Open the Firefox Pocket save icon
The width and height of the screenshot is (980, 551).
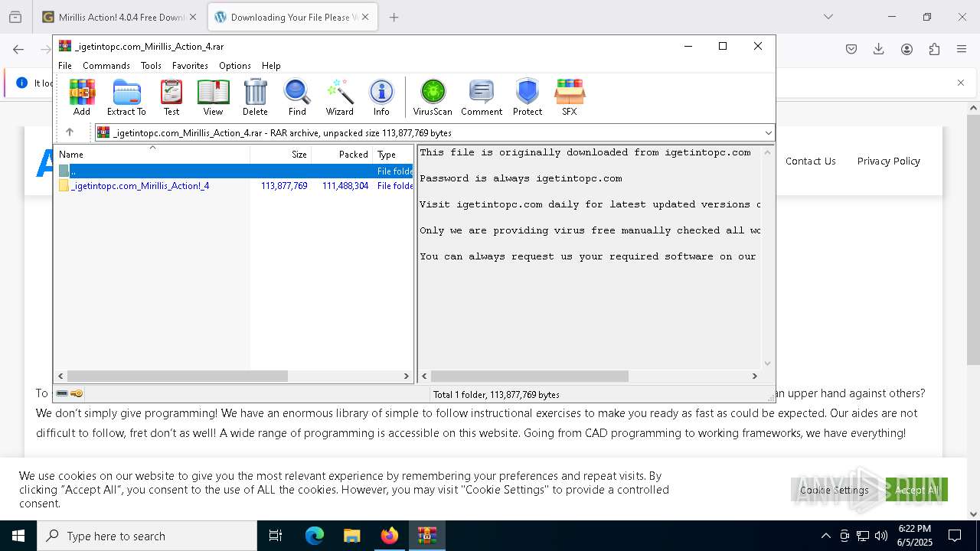pos(851,49)
